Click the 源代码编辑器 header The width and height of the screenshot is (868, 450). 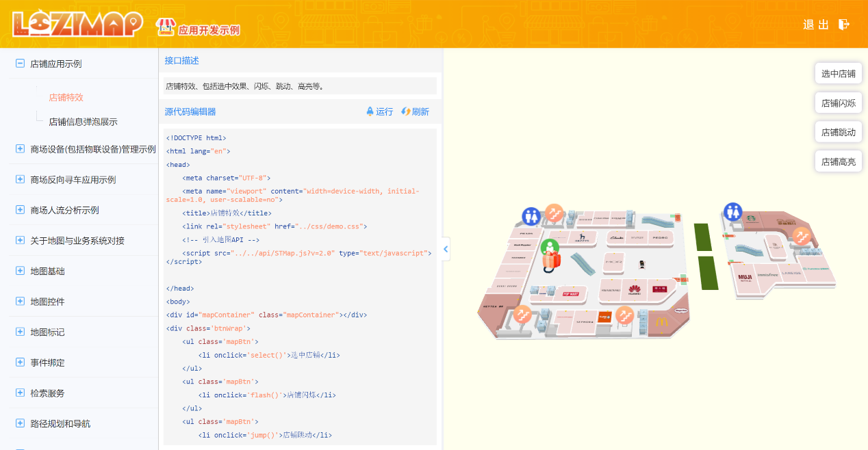pyautogui.click(x=190, y=111)
